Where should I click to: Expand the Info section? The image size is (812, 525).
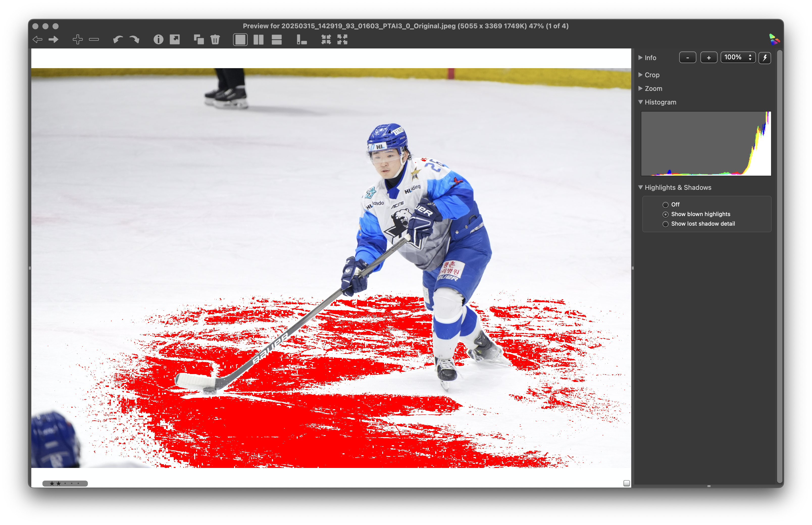641,58
